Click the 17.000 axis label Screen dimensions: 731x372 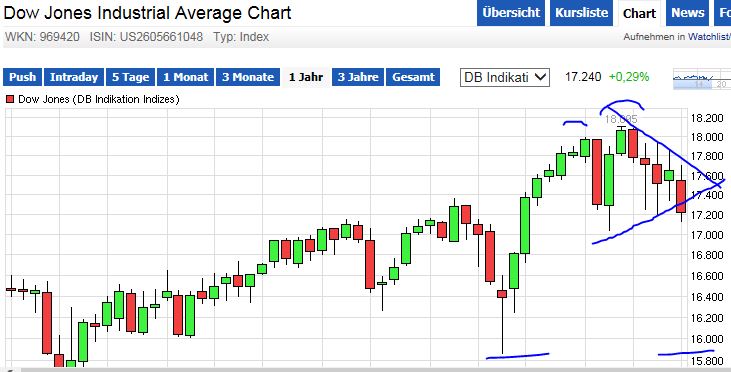[708, 234]
